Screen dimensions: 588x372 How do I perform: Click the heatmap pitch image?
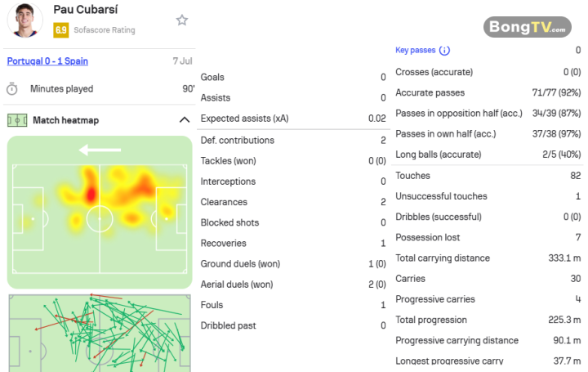100,213
